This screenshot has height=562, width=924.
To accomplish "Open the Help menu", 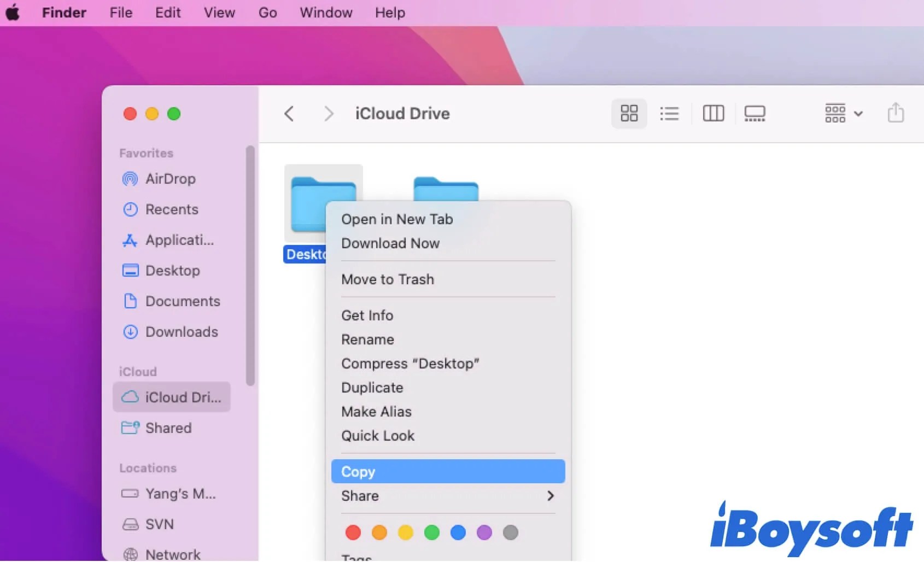I will [x=390, y=12].
